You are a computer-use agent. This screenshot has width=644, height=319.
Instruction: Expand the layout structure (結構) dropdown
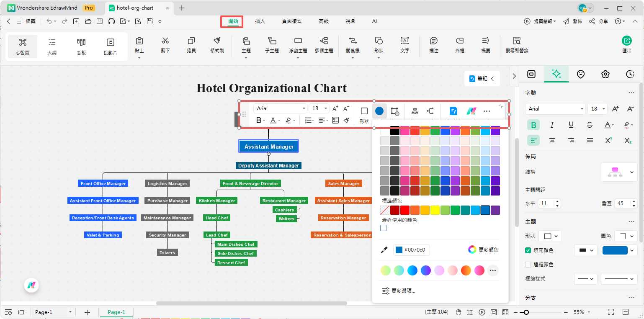tap(619, 172)
